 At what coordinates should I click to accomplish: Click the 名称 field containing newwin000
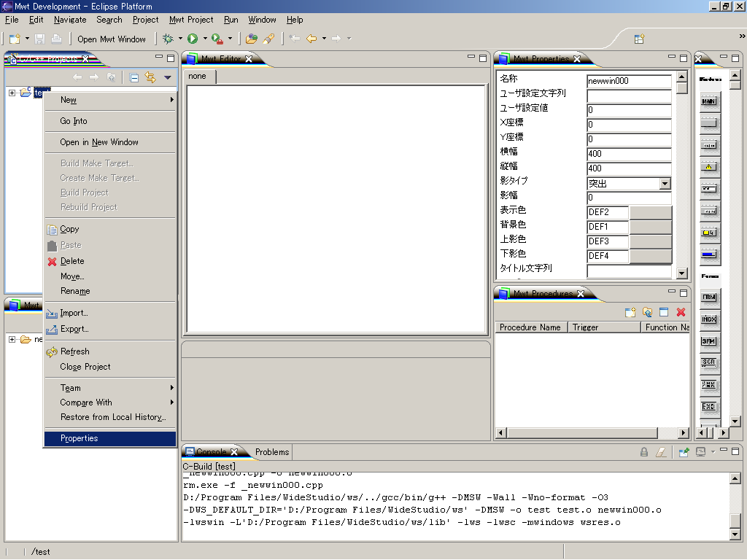click(x=629, y=81)
